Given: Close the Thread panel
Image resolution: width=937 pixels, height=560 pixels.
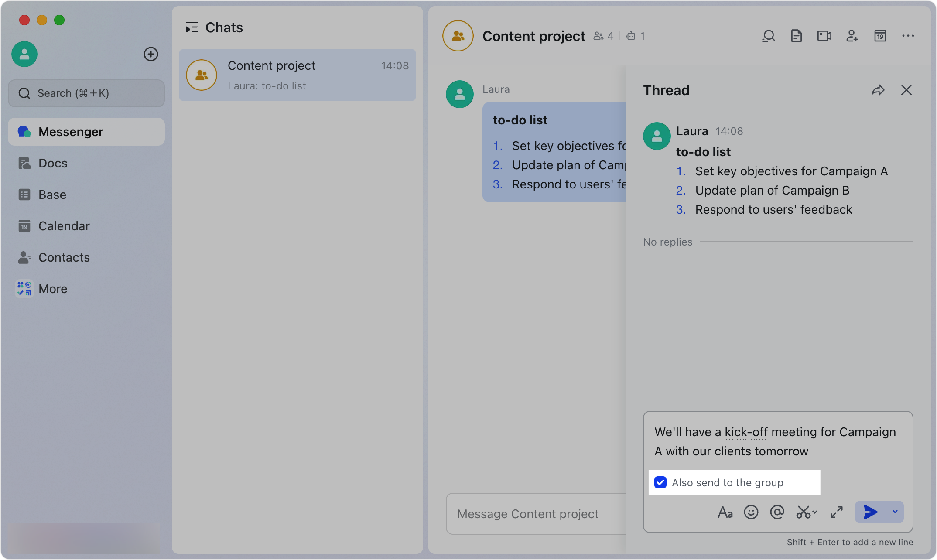Looking at the screenshot, I should 906,90.
